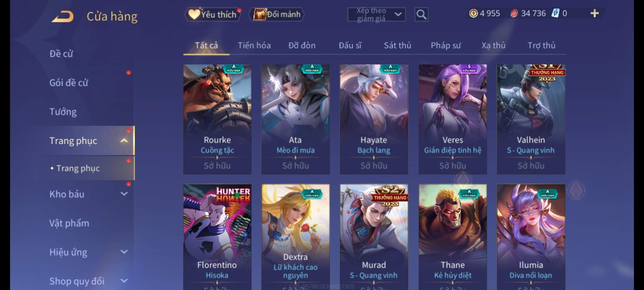Viewport: 644px width, 290px height.
Task: Open Đổi mảnh chest exchange
Action: [277, 15]
